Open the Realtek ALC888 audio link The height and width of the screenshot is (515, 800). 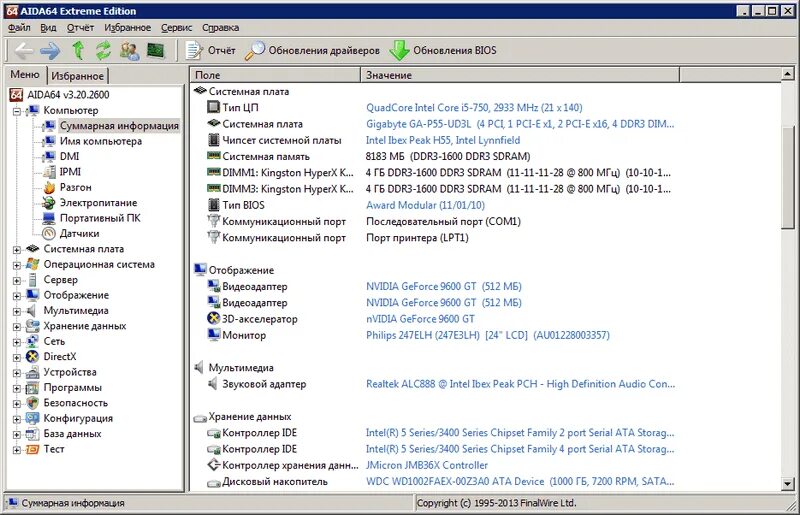(520, 384)
